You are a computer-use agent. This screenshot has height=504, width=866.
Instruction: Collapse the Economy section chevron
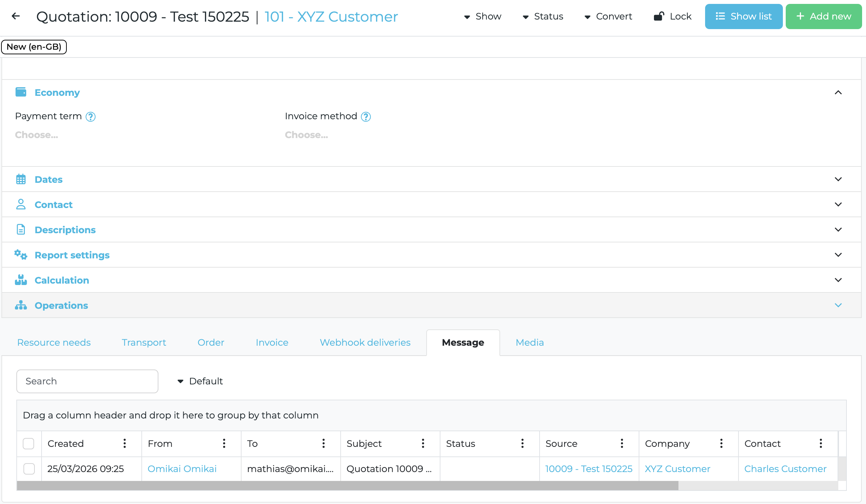coord(838,93)
